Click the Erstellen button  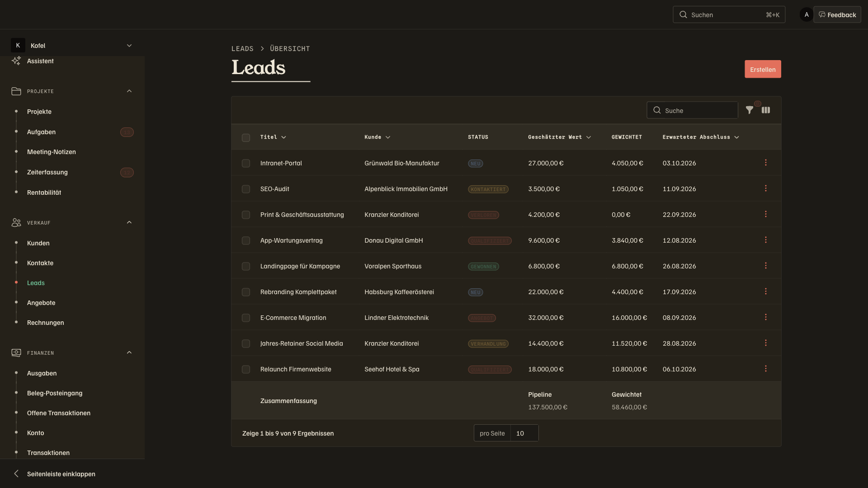pos(763,69)
